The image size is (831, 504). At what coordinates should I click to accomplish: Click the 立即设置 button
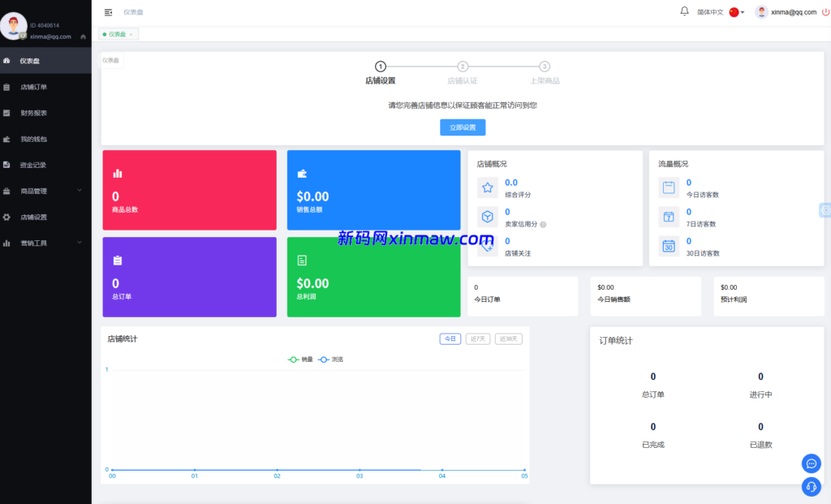click(463, 127)
